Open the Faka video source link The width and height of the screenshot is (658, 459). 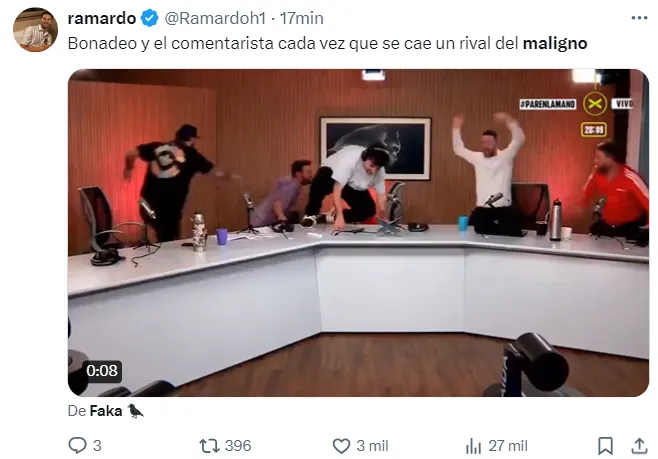[x=106, y=411]
